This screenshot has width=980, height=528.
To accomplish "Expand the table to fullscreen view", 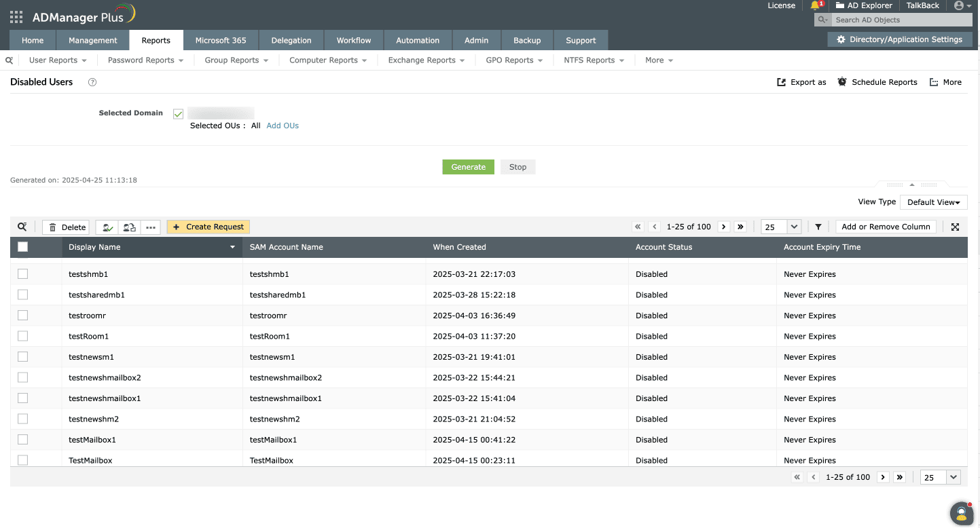I will 955,227.
